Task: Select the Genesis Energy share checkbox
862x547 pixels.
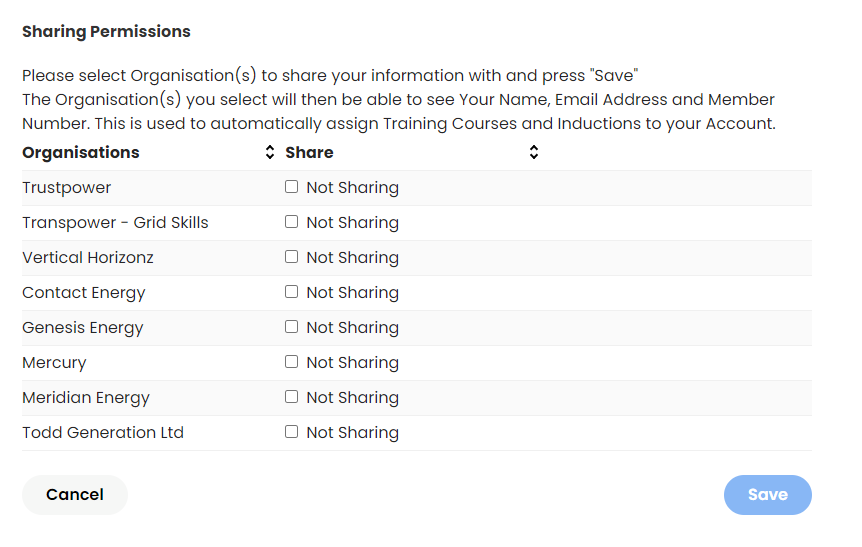Action: point(292,327)
